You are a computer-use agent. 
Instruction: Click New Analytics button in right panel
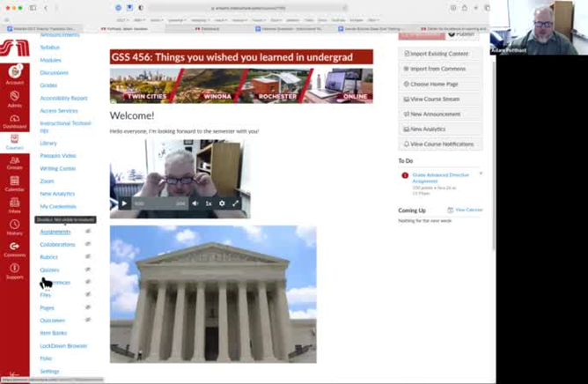440,129
